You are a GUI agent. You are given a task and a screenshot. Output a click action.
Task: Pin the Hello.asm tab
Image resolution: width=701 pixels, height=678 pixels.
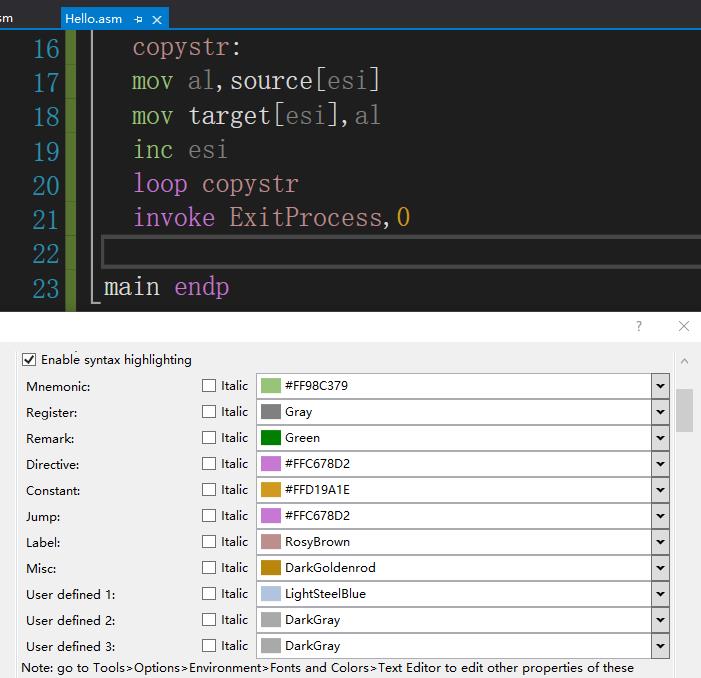point(139,19)
